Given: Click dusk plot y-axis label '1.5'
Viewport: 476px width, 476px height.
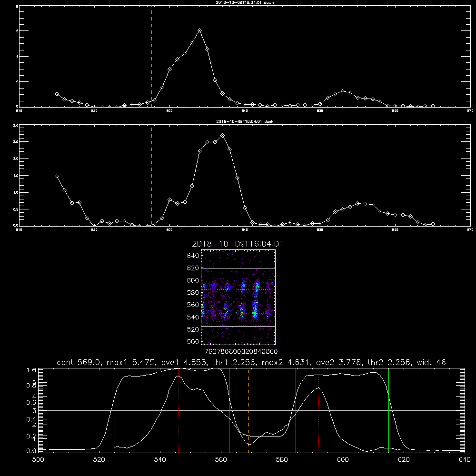Looking at the screenshot, I should tap(16, 176).
